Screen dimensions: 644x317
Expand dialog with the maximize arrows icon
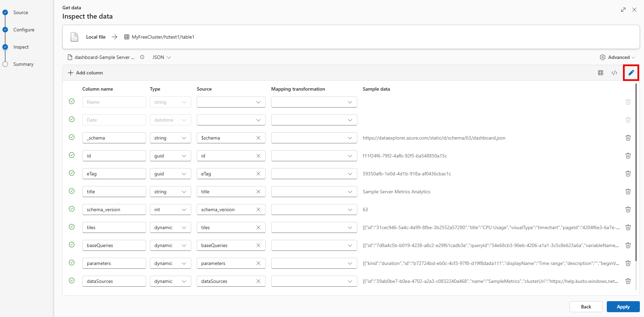pyautogui.click(x=623, y=10)
